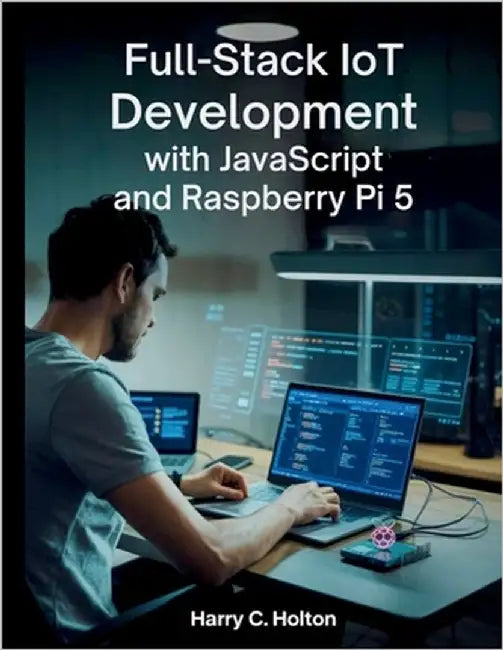Image resolution: width=503 pixels, height=650 pixels.
Task: Click the book title "Full-Stack IoT"
Action: click(262, 60)
